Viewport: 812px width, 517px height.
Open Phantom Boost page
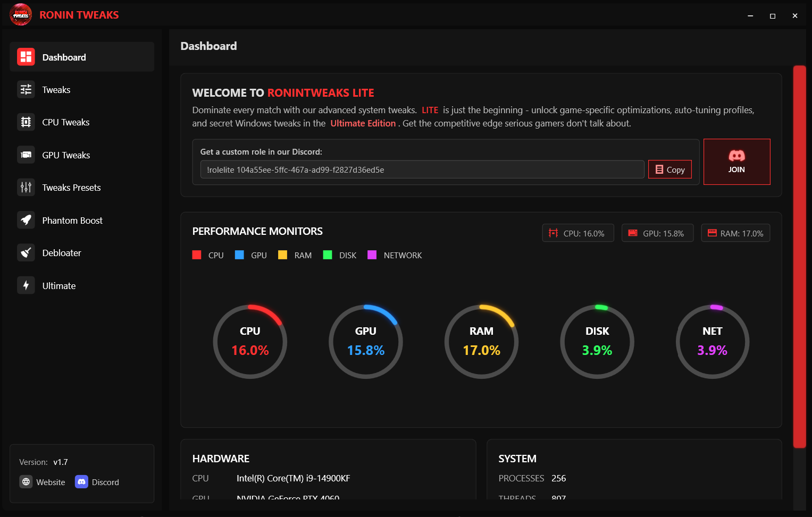pos(82,221)
